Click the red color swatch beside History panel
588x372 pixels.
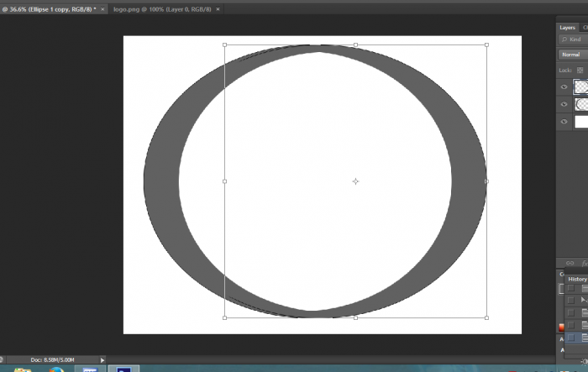point(561,327)
